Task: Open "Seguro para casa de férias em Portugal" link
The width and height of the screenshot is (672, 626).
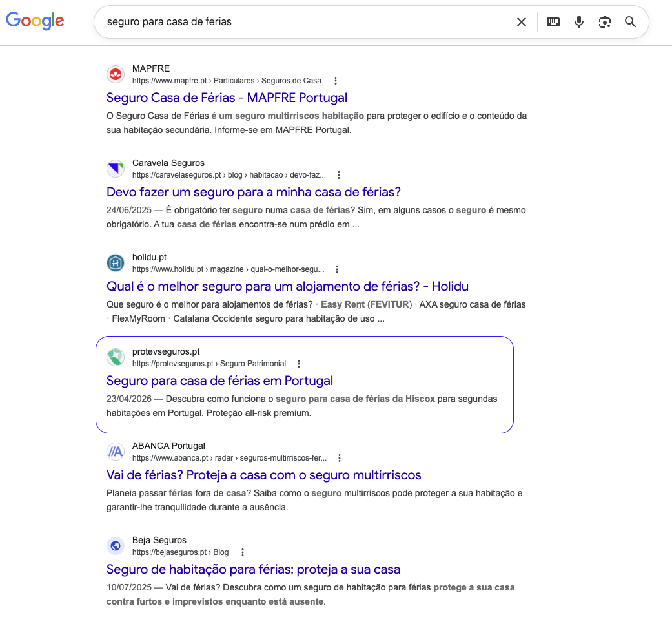Action: (x=219, y=381)
